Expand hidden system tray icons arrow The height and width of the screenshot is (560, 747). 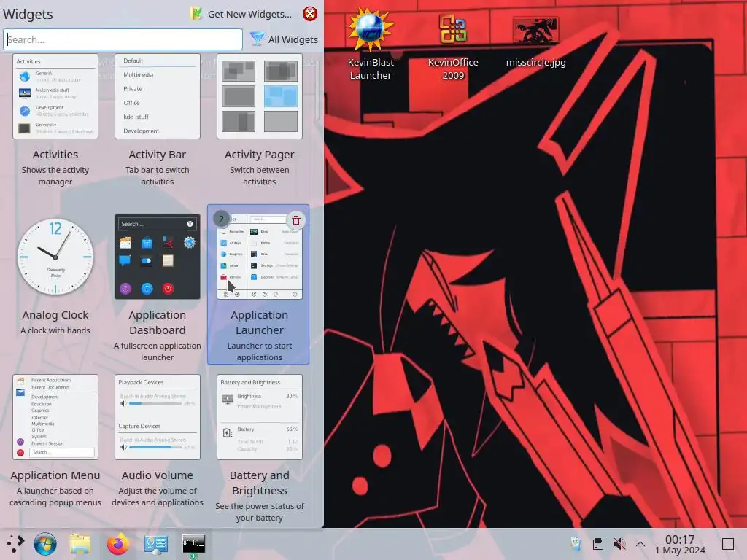point(640,544)
